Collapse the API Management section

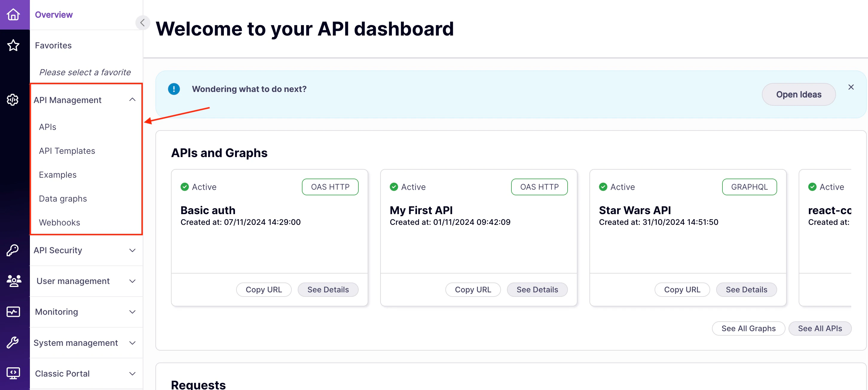click(x=132, y=99)
